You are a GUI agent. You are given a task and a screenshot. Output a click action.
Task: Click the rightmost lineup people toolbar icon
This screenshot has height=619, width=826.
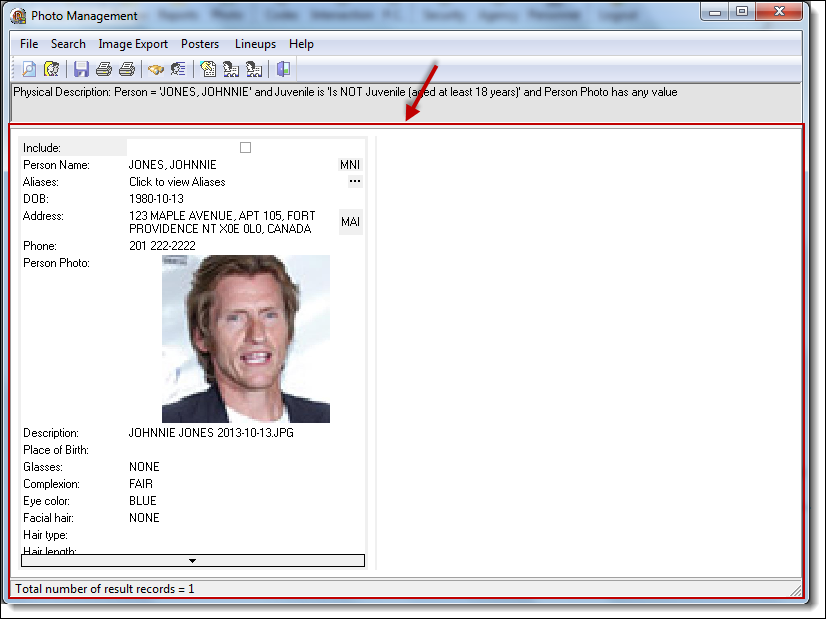tap(254, 69)
